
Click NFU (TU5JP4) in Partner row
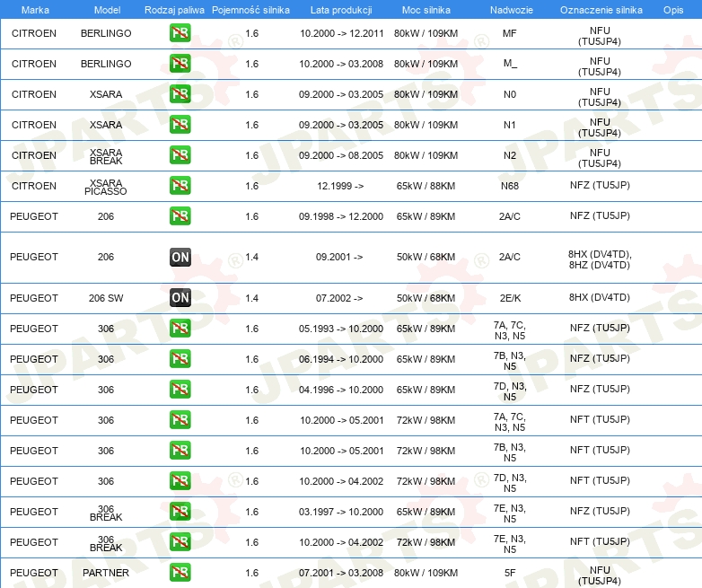click(600, 575)
